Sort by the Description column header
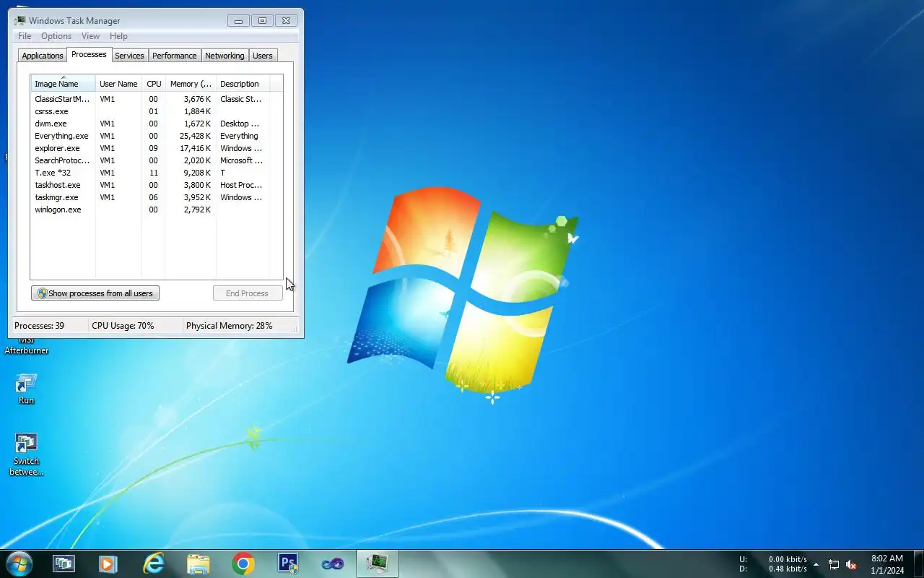The width and height of the screenshot is (924, 578). (x=243, y=84)
